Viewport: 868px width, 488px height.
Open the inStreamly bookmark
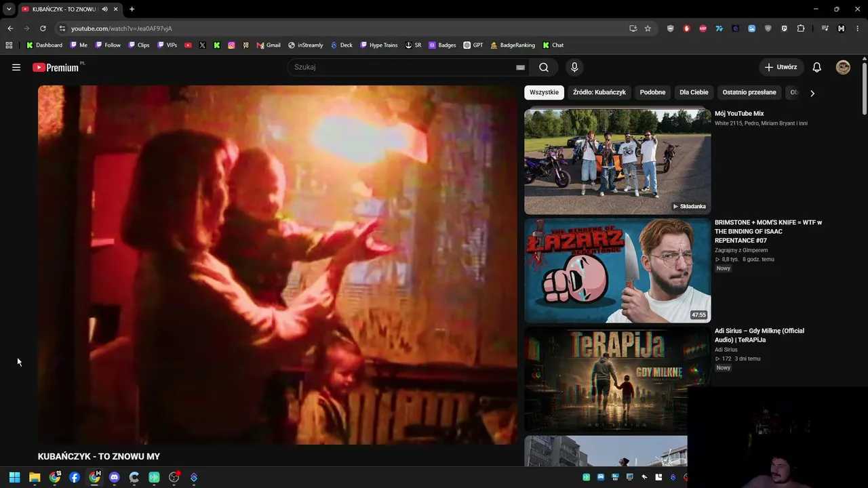[x=305, y=45]
